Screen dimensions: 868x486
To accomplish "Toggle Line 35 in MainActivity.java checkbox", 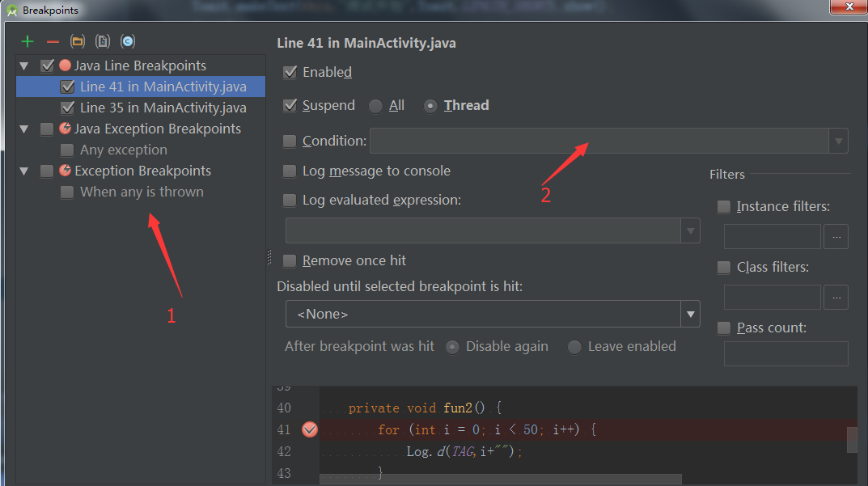I will coord(67,108).
